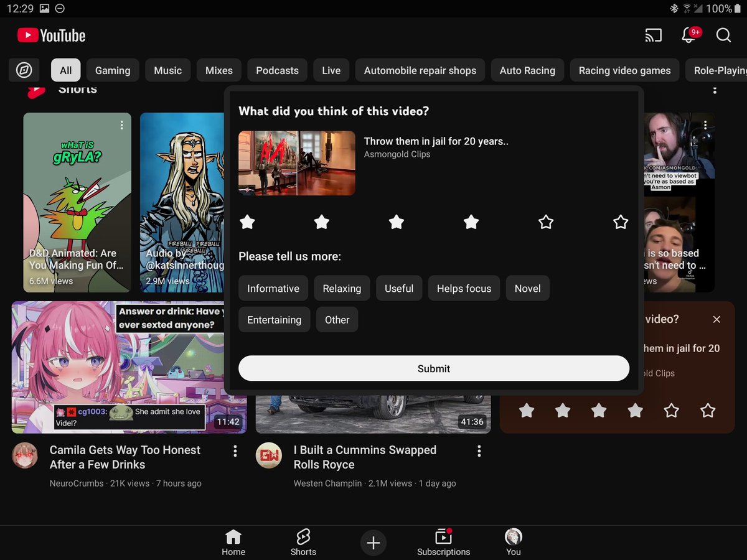
Task: Tap last star on background survey card
Action: coord(708,411)
